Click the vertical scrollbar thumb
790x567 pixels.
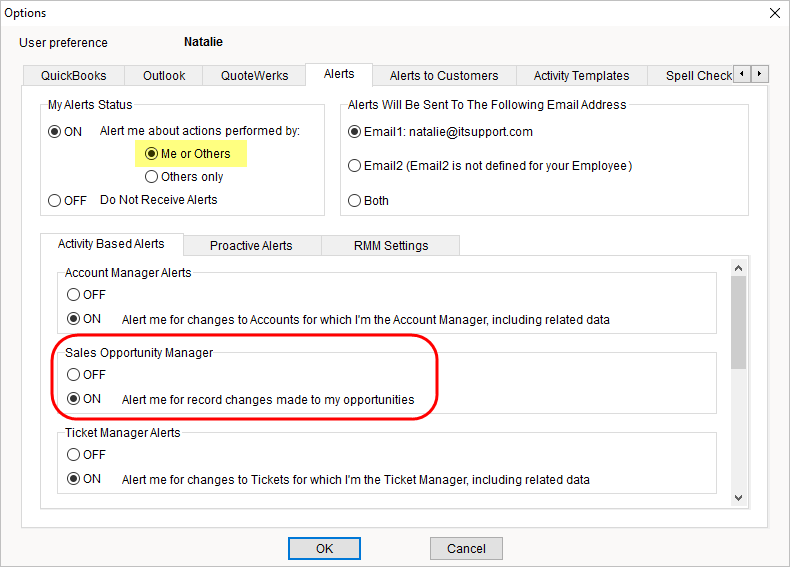click(x=739, y=320)
